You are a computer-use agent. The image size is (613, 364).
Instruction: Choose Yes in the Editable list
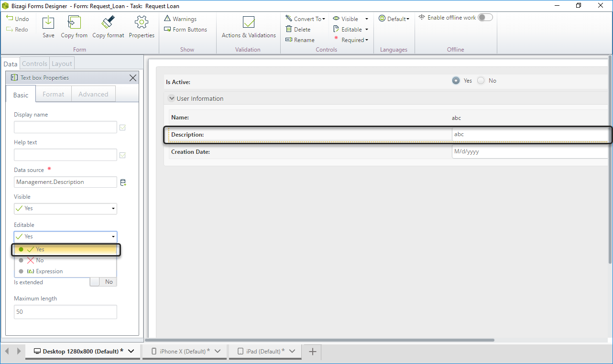coord(66,249)
